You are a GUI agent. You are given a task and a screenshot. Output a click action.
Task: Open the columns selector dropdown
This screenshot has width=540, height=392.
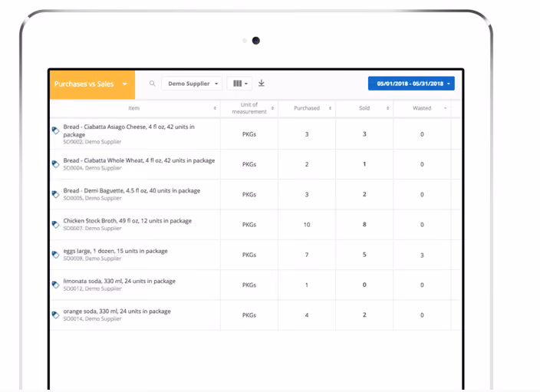pyautogui.click(x=239, y=84)
